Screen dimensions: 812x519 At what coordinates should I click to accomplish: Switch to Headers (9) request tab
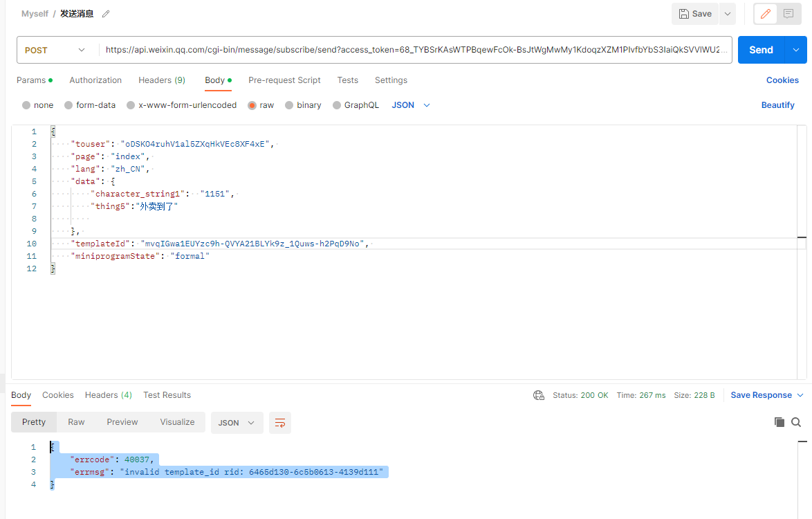(x=162, y=80)
